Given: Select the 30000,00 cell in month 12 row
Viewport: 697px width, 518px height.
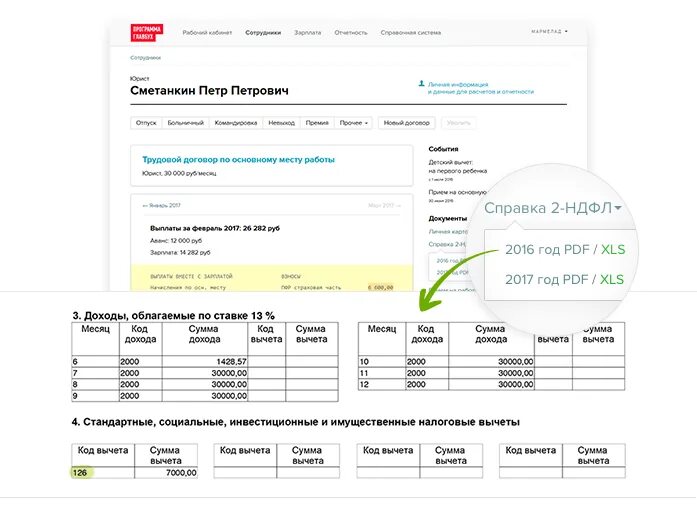Looking at the screenshot, I should (x=492, y=384).
